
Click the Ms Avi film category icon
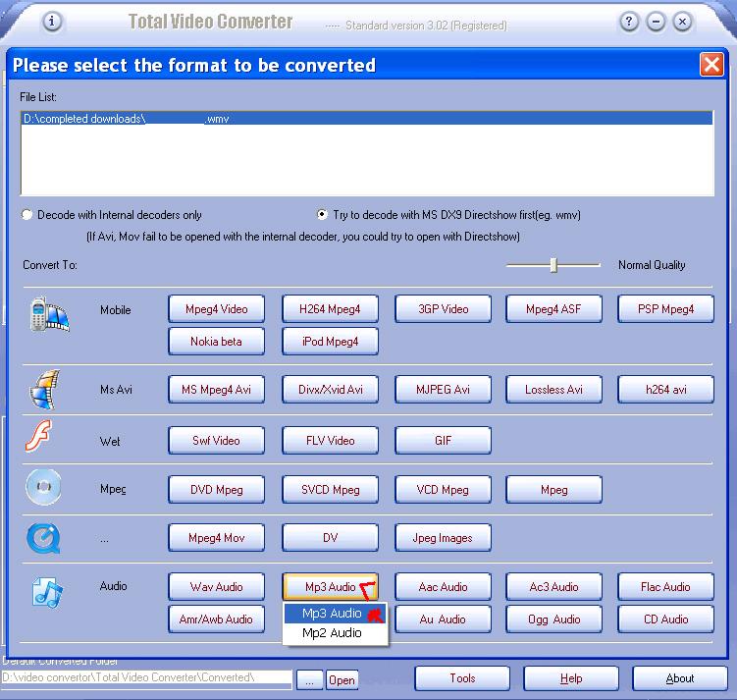pos(45,389)
